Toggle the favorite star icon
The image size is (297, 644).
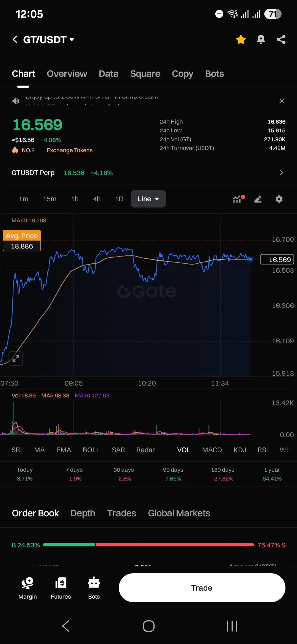click(241, 40)
